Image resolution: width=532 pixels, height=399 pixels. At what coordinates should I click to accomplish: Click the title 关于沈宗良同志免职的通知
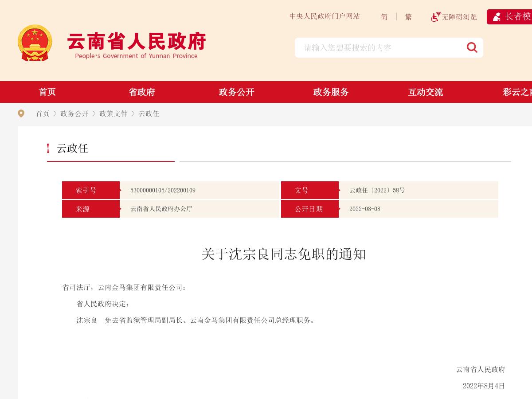coord(284,254)
